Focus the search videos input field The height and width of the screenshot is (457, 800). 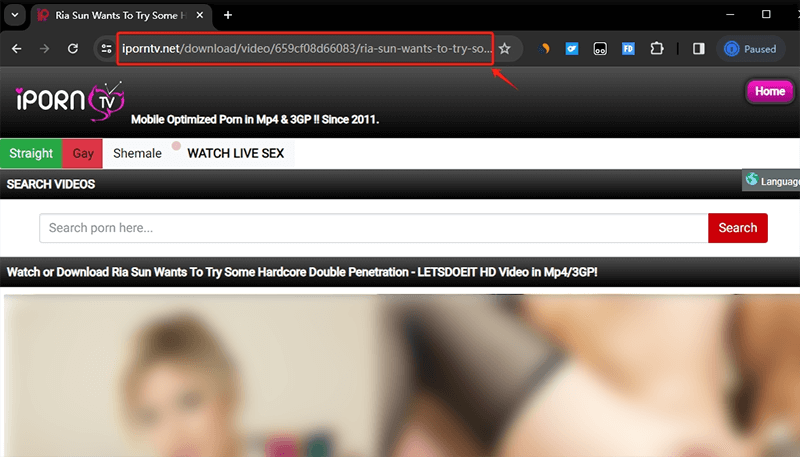click(x=374, y=228)
